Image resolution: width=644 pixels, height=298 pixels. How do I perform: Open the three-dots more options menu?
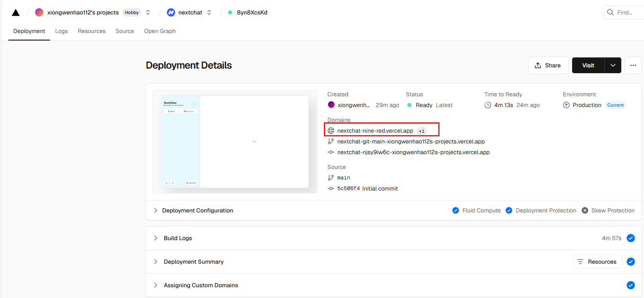633,65
